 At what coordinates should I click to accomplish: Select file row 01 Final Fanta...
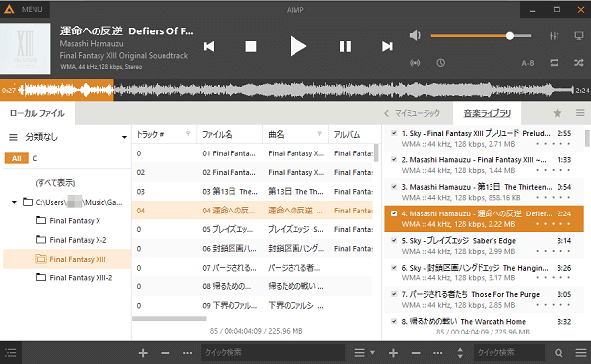tap(252, 153)
